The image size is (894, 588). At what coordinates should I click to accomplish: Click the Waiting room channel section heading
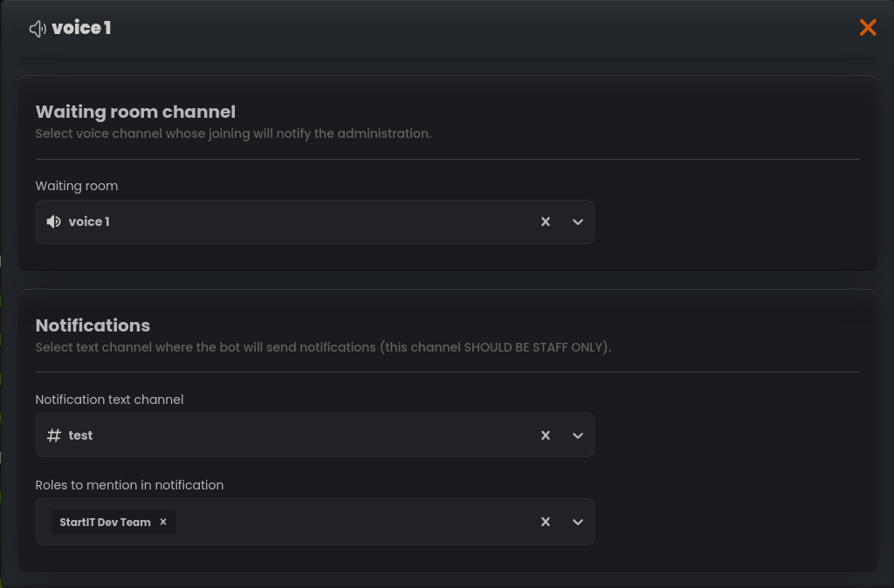point(135,112)
